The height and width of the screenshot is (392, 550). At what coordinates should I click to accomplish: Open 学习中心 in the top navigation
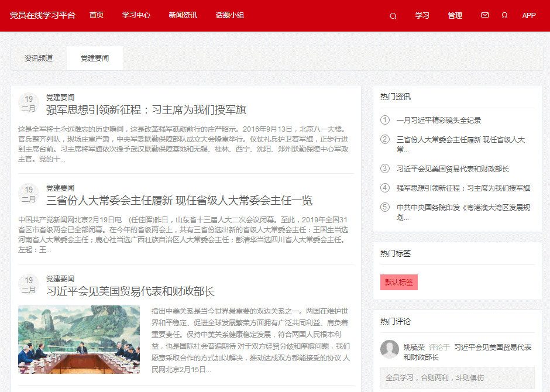136,15
